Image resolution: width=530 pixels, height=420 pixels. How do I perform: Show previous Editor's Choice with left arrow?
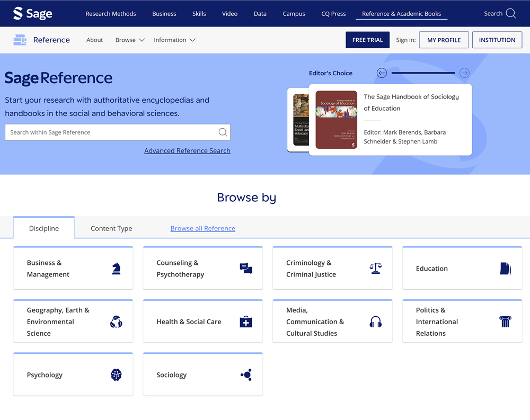[382, 73]
